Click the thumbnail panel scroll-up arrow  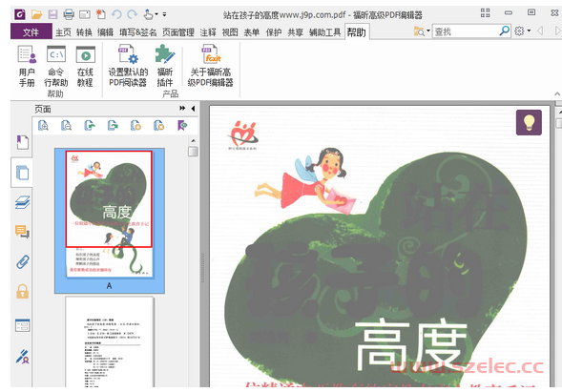point(193,141)
